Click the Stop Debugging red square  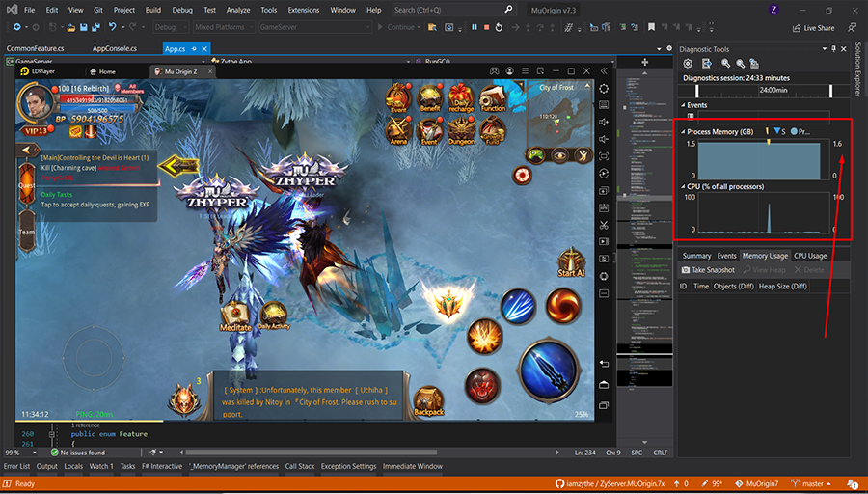coord(485,27)
